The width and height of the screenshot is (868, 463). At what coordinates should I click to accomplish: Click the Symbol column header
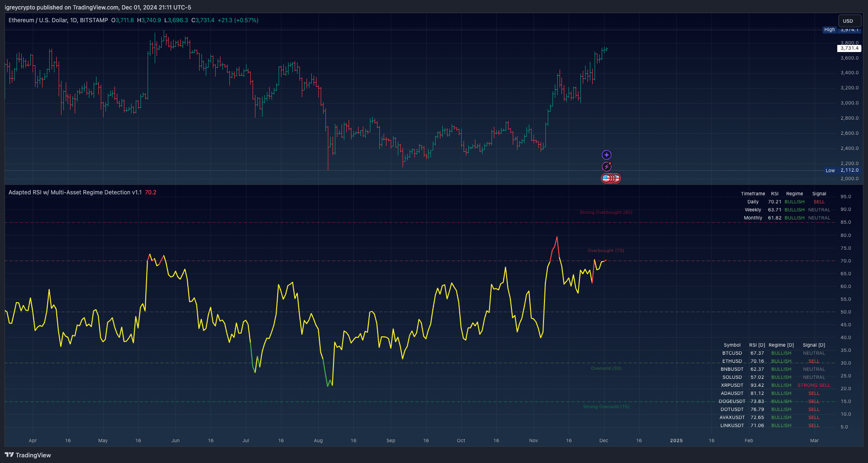[x=732, y=345]
